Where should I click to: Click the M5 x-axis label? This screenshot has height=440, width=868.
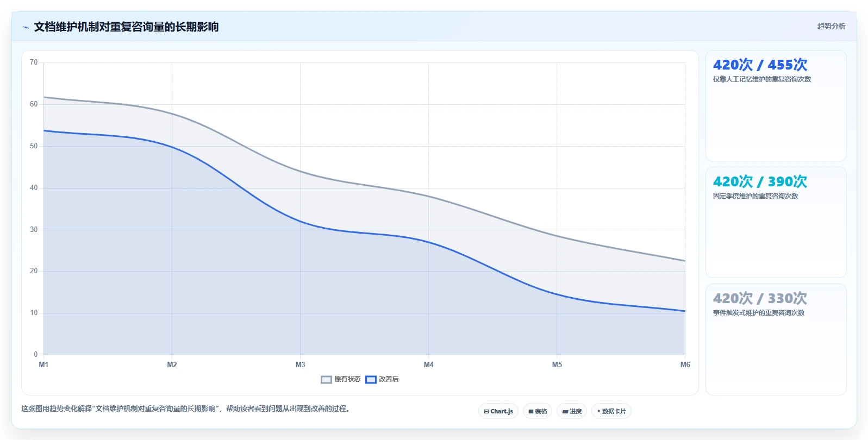pyautogui.click(x=557, y=364)
